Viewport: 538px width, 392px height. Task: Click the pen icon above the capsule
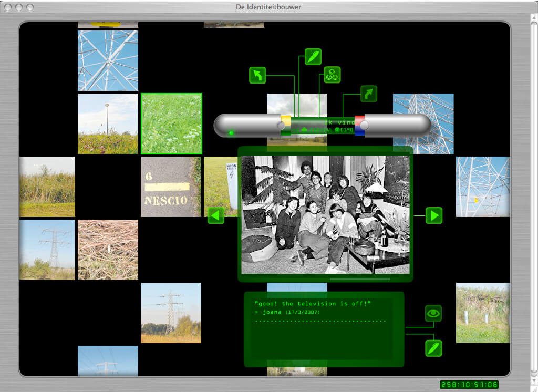coord(313,57)
